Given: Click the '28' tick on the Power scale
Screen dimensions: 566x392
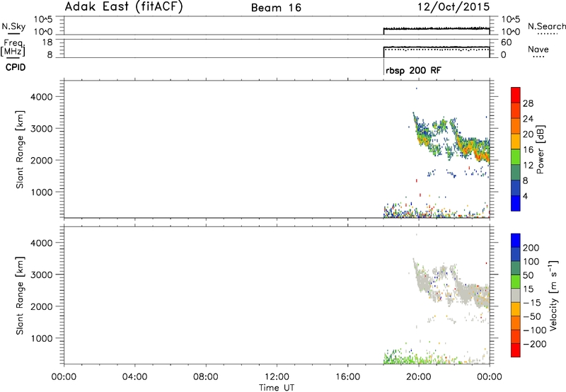Looking at the screenshot, I should click(528, 103).
